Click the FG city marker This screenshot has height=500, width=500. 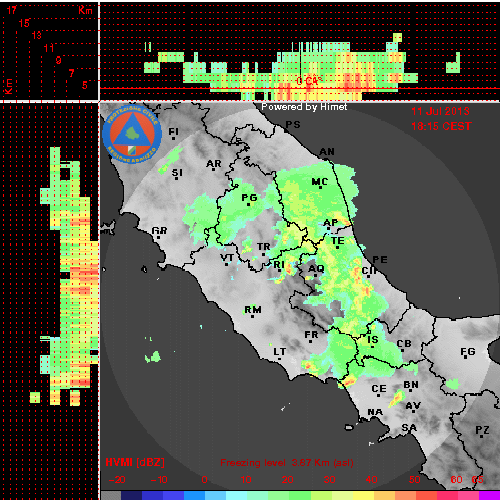[x=466, y=357]
